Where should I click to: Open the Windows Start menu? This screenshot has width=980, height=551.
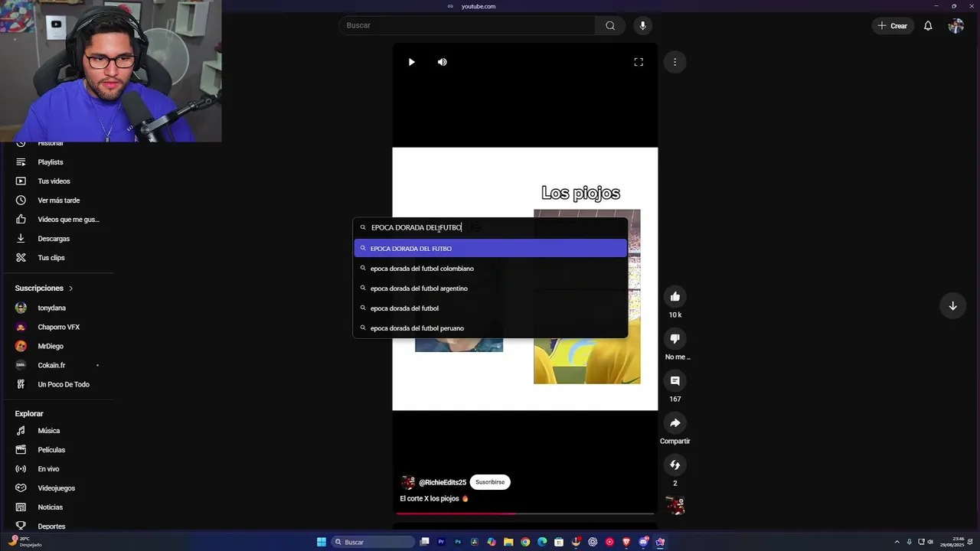(x=322, y=542)
